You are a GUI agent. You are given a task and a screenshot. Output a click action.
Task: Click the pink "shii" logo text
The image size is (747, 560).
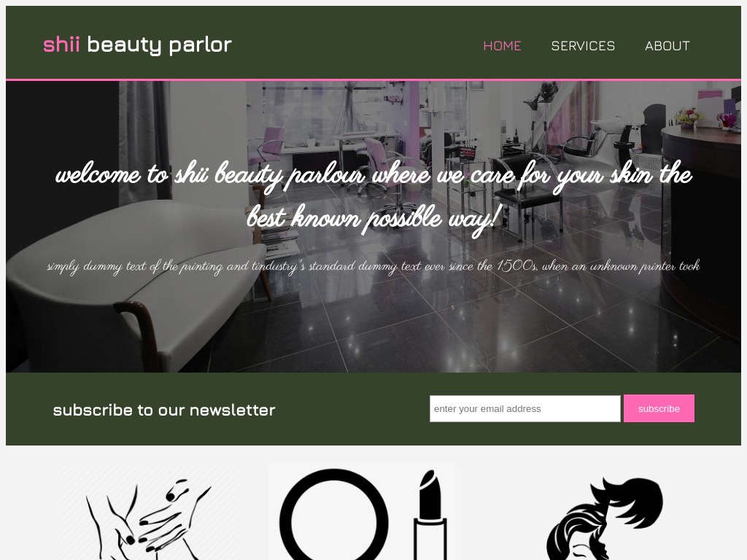pos(61,44)
